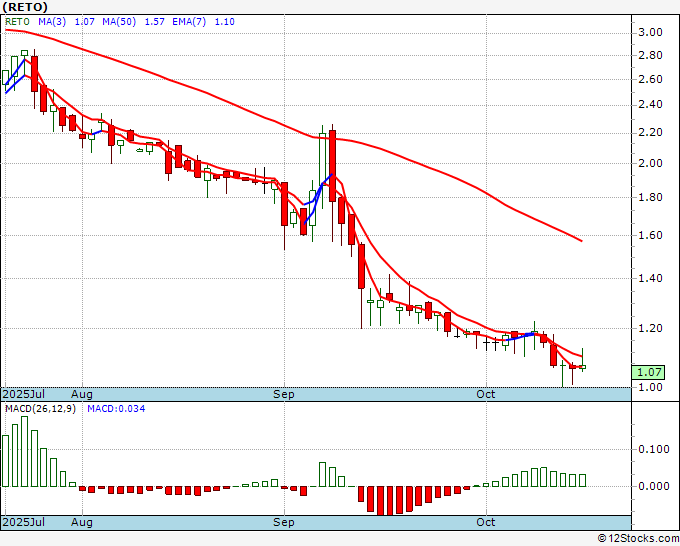Click the MA(3) value 1.07
The image size is (680, 546).
(85, 22)
